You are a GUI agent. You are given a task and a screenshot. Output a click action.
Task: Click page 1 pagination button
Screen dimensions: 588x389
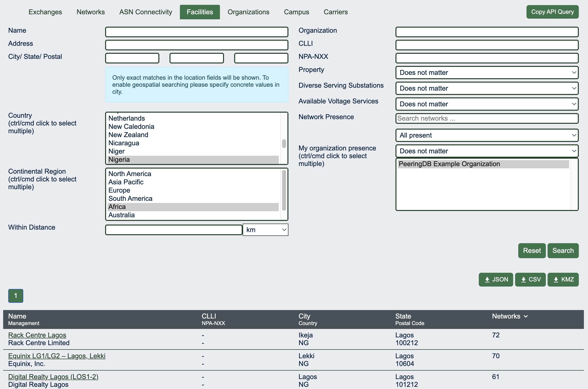(x=16, y=296)
